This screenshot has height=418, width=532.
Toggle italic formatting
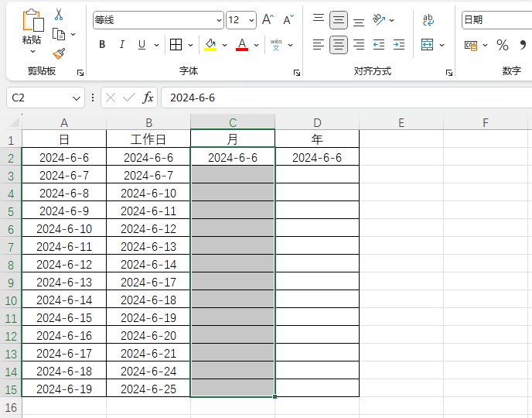[122, 44]
